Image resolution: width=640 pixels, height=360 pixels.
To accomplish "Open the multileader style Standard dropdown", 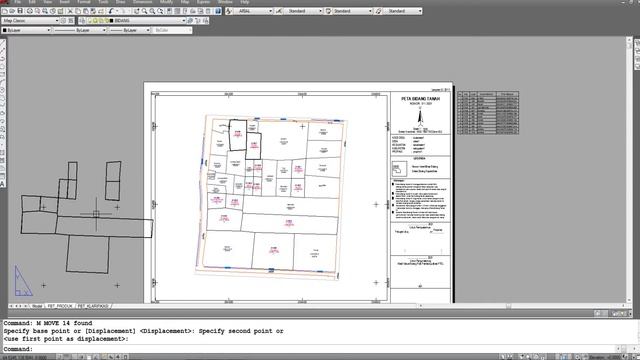I will [x=402, y=11].
